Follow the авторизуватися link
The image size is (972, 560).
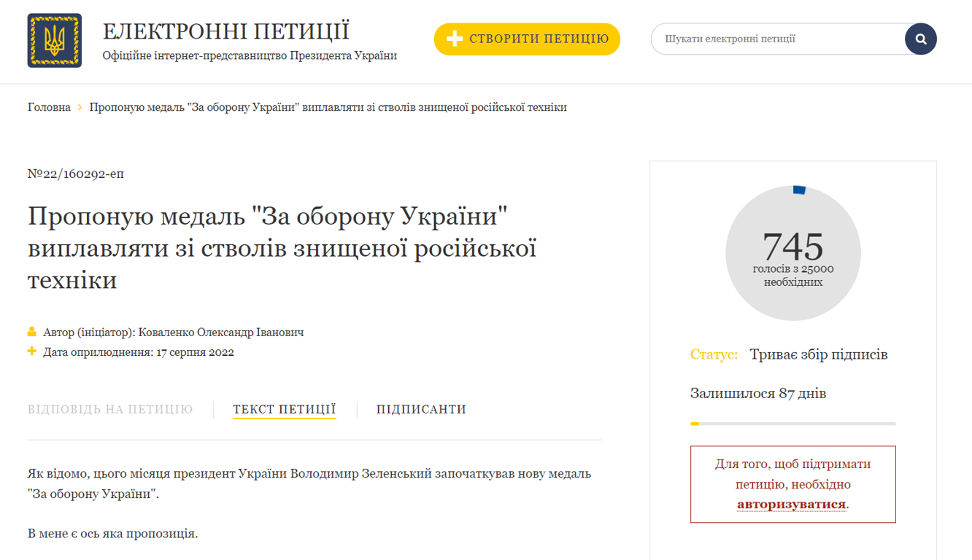[x=791, y=504]
